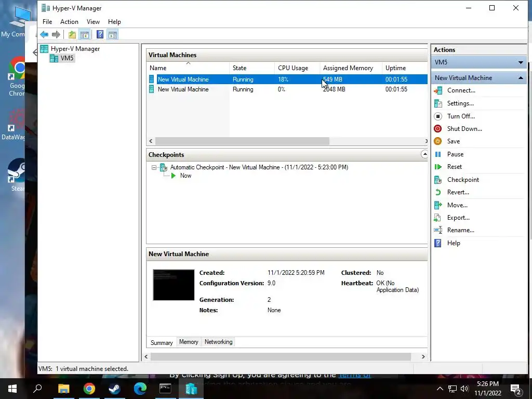Open Hyper-V Manager from the taskbar
The width and height of the screenshot is (532, 399).
coord(191,389)
